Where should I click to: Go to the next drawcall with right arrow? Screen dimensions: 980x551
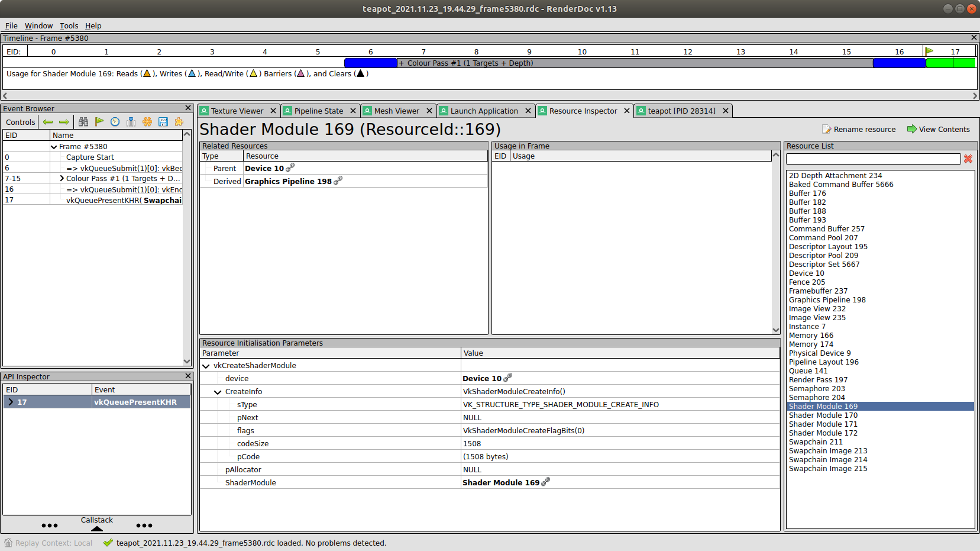pos(64,122)
